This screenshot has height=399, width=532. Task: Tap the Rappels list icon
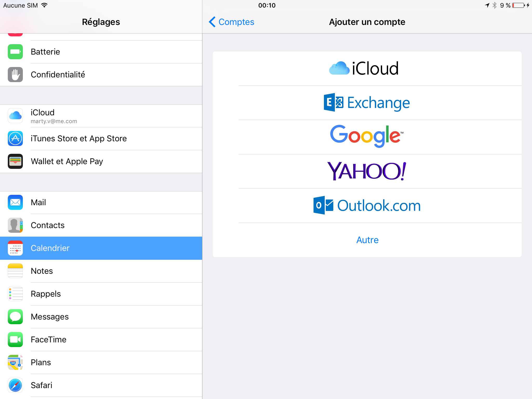(x=15, y=294)
